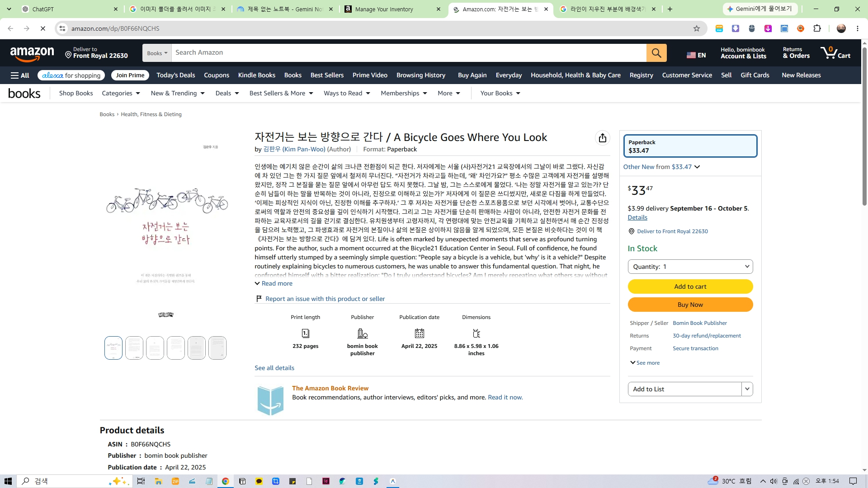Open 30-day refund/replacement policy link
This screenshot has width=868, height=488.
(x=707, y=336)
